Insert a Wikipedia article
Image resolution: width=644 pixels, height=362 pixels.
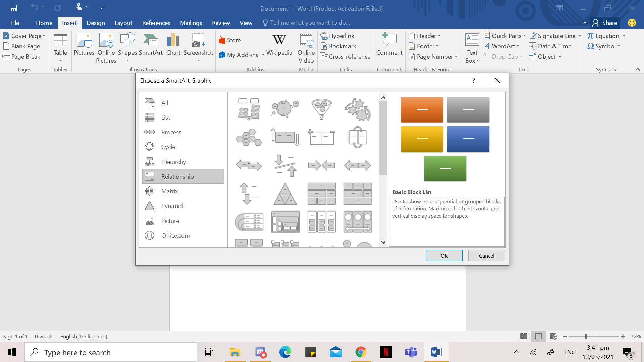coord(279,46)
